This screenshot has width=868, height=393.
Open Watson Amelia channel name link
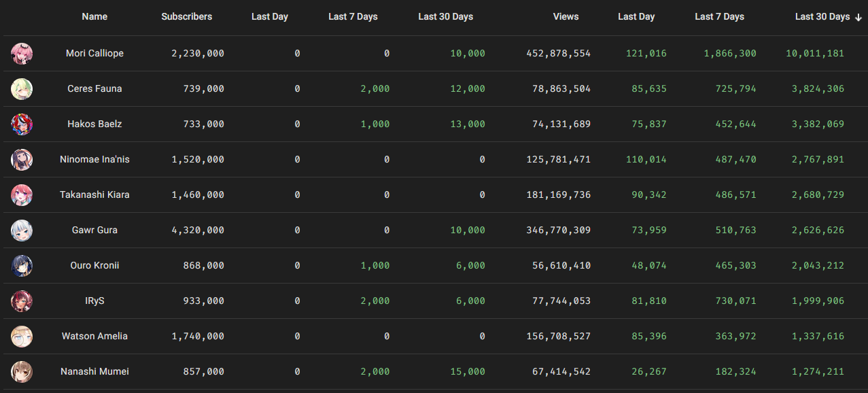click(x=94, y=337)
